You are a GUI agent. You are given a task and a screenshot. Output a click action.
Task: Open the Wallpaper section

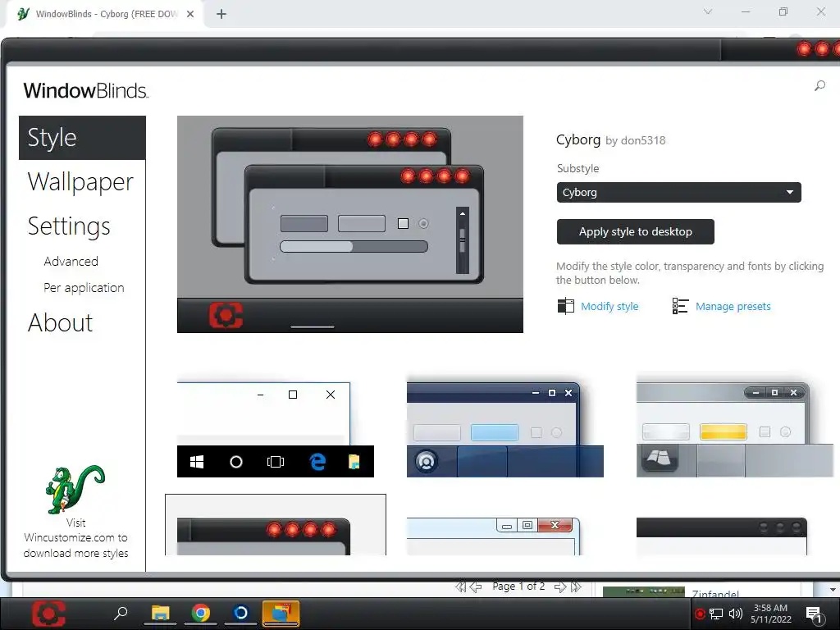click(80, 182)
